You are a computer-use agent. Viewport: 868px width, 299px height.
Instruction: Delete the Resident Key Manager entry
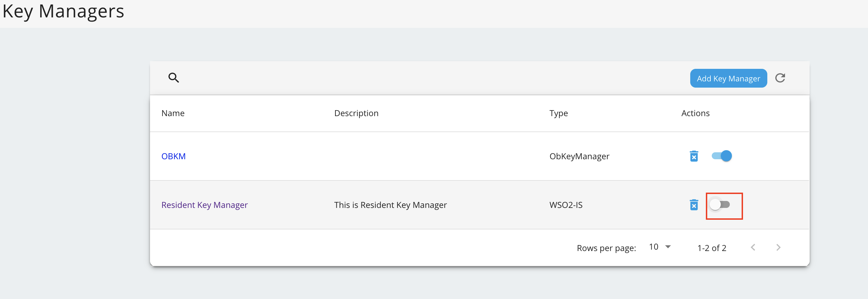(x=694, y=205)
